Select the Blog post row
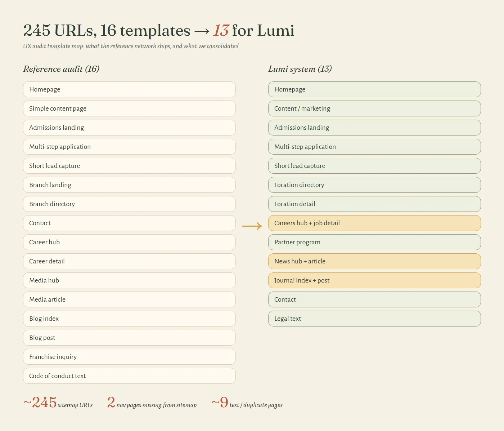Image resolution: width=504 pixels, height=431 pixels. coord(129,338)
